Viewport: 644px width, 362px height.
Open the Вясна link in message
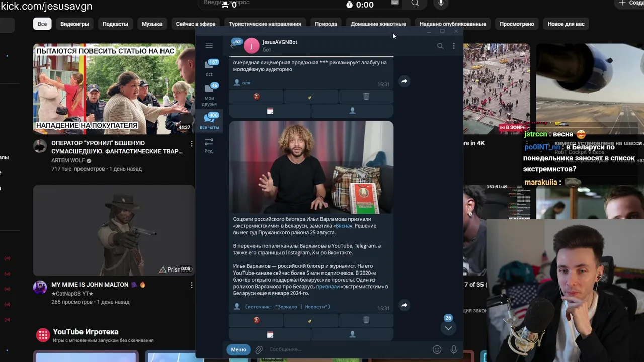click(343, 226)
